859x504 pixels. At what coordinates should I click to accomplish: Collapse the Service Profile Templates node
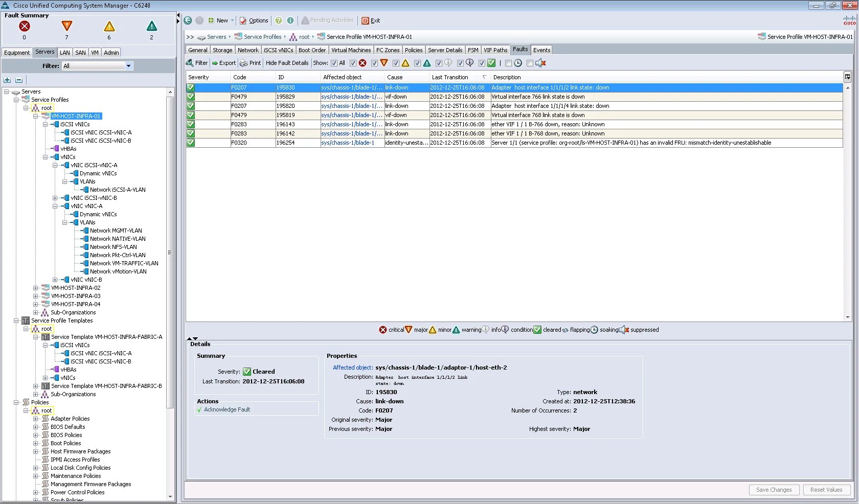coord(16,320)
